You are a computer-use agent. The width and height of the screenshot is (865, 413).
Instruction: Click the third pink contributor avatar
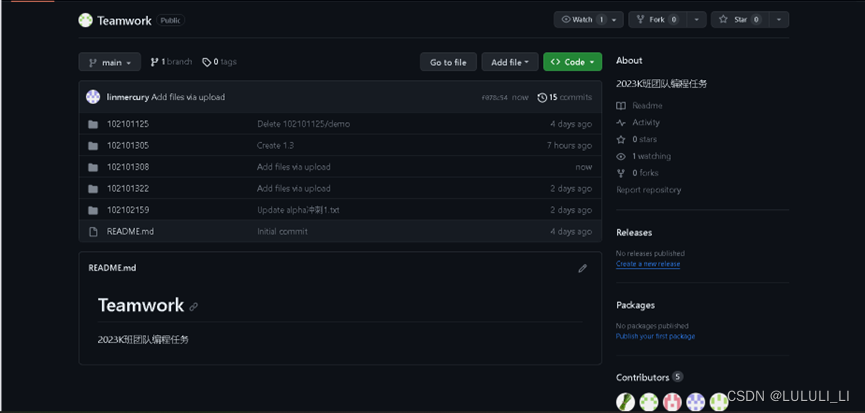(x=672, y=401)
